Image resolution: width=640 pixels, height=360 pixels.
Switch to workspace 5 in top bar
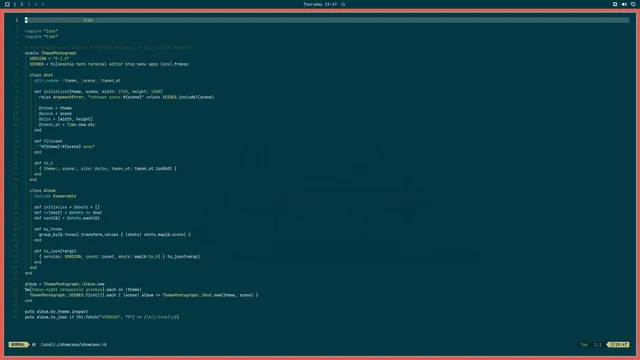coord(42,4)
